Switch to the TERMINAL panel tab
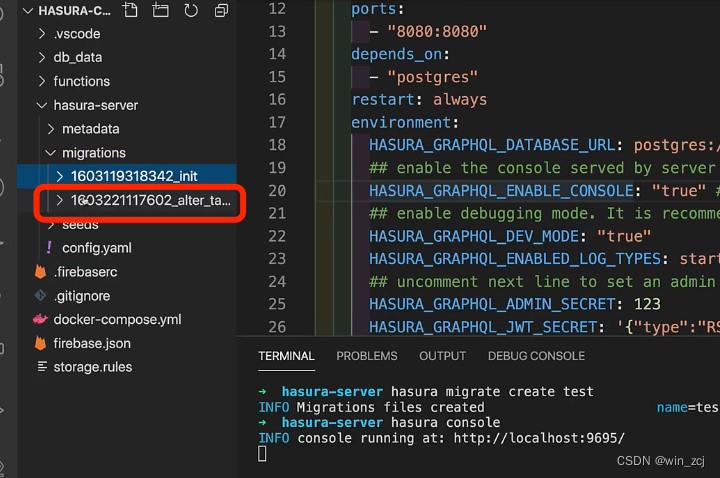Viewport: 720px width, 478px height. point(287,356)
